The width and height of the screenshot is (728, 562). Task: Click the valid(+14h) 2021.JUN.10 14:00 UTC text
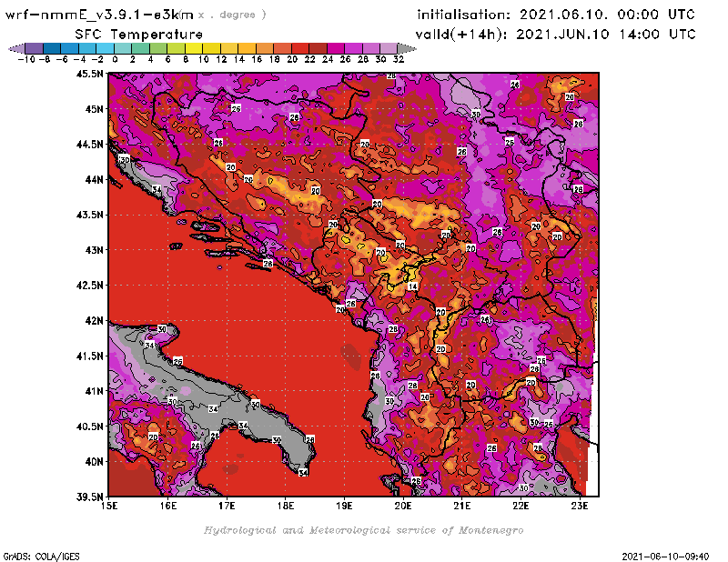555,35
